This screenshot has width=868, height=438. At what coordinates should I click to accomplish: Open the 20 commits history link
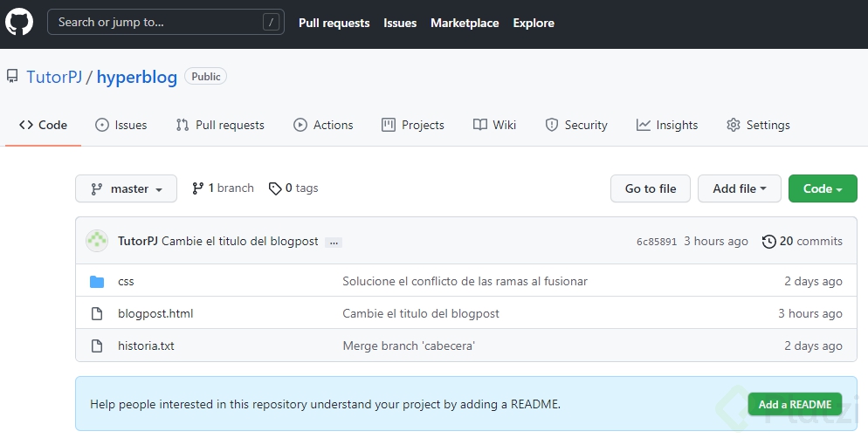[x=803, y=241]
